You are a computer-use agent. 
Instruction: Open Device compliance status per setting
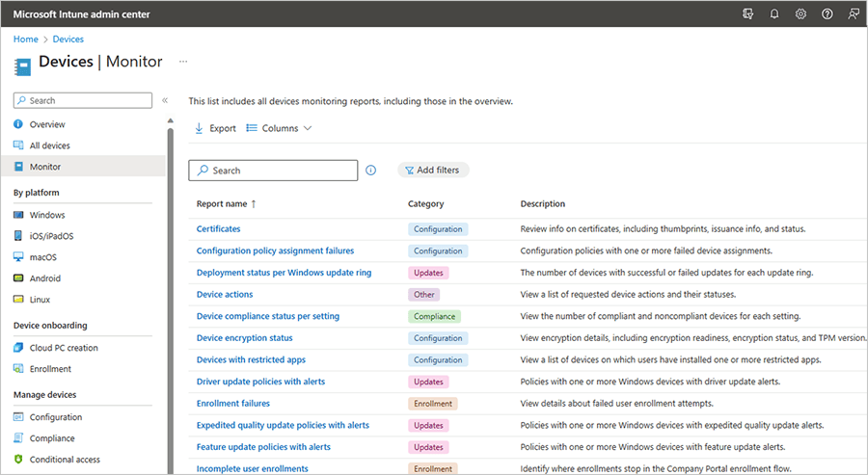click(268, 316)
